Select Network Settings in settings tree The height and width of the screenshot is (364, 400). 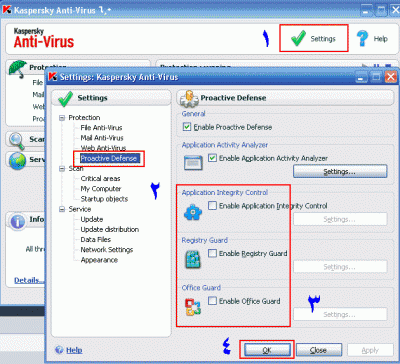click(107, 250)
